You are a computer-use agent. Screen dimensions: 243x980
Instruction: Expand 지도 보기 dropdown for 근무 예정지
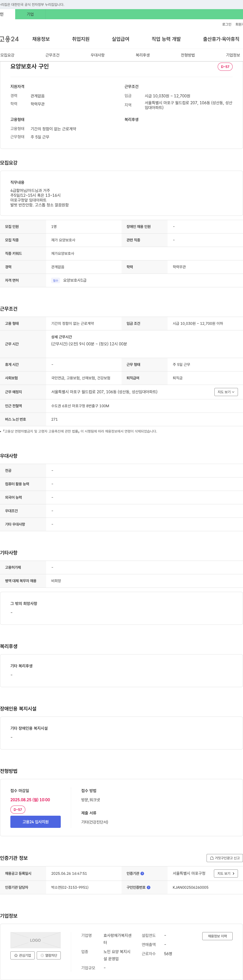[x=226, y=392]
